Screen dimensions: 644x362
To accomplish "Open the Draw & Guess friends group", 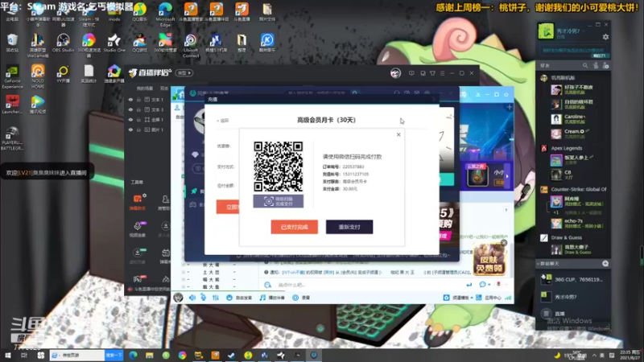I will [x=567, y=237].
